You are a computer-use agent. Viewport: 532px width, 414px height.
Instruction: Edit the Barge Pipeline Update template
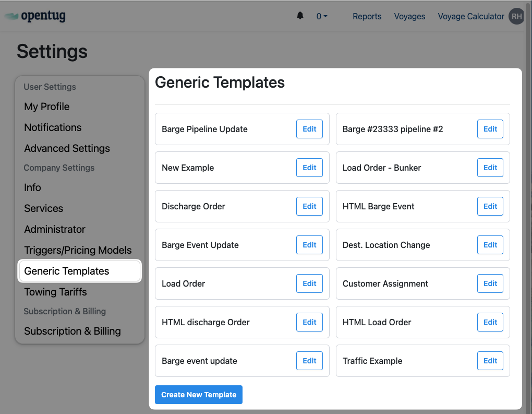(x=309, y=129)
